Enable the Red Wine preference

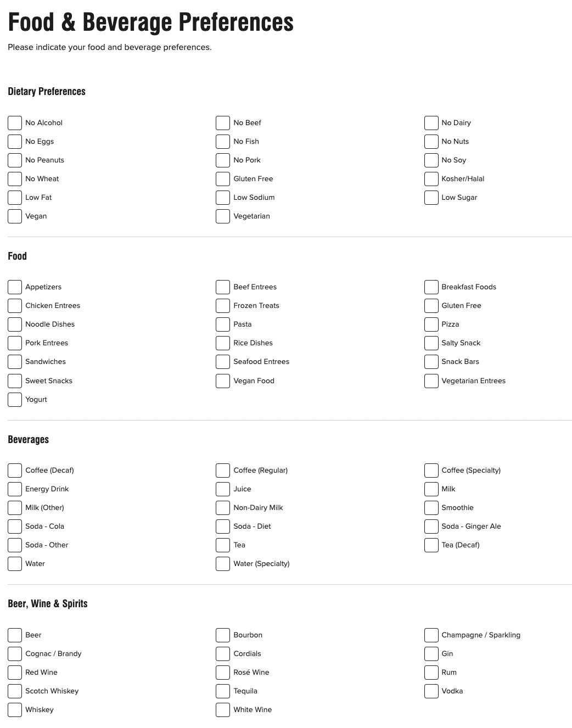pyautogui.click(x=14, y=672)
